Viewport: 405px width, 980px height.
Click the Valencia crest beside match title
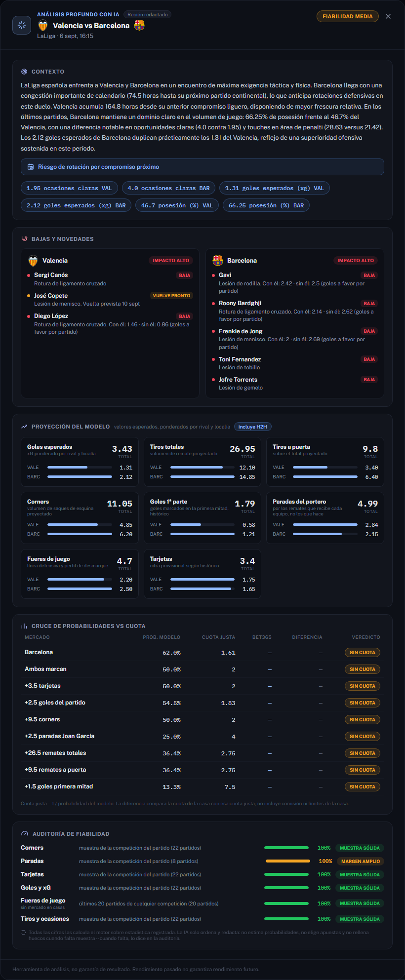43,26
